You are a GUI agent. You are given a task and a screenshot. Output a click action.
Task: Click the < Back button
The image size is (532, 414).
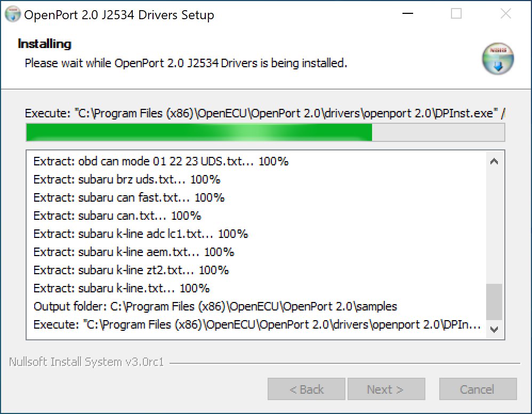point(307,389)
